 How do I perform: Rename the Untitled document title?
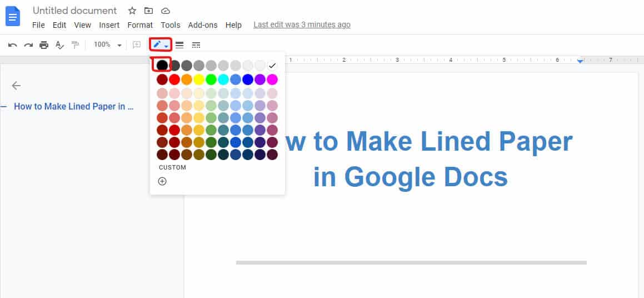[x=75, y=11]
